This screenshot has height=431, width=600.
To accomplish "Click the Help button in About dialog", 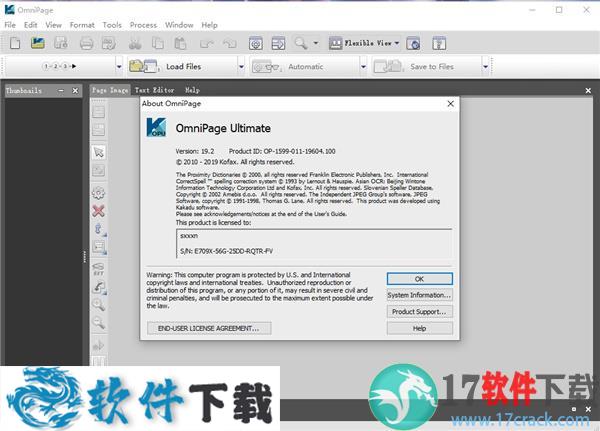I will (419, 328).
